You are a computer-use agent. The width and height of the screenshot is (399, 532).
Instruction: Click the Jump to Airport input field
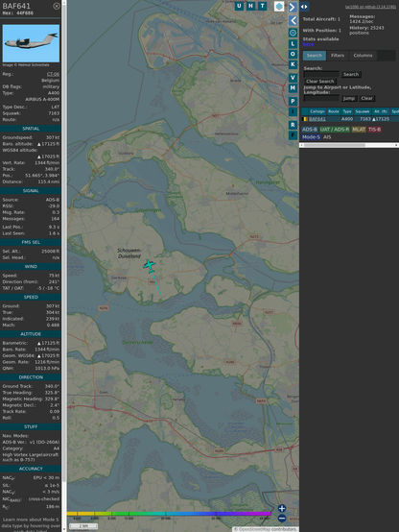pos(321,98)
